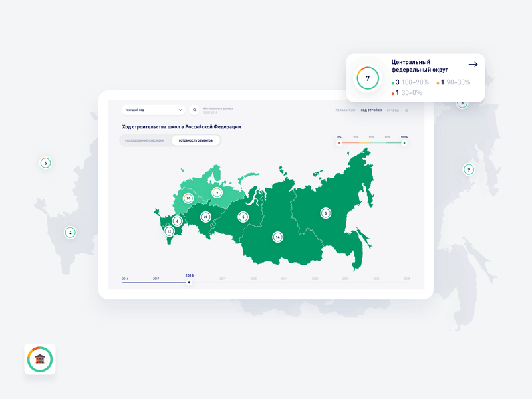Enable the РАСХОДОВАНИЕ СУБСИДИЙ view

[144, 140]
